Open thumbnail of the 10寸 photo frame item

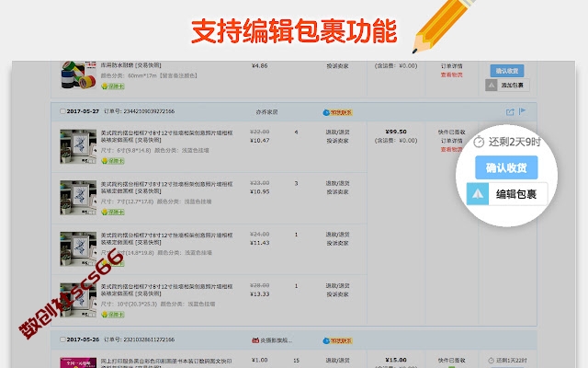point(78,300)
